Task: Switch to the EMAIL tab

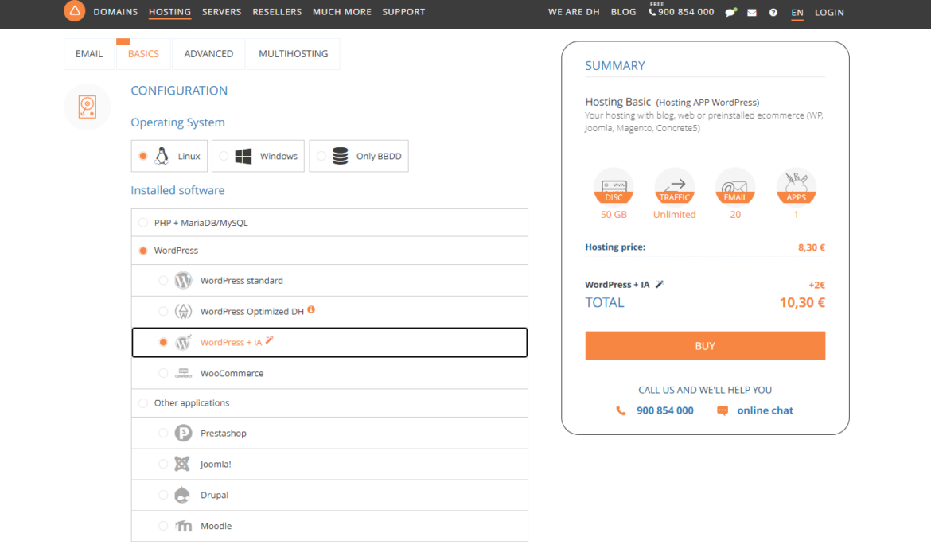Action: (x=89, y=54)
